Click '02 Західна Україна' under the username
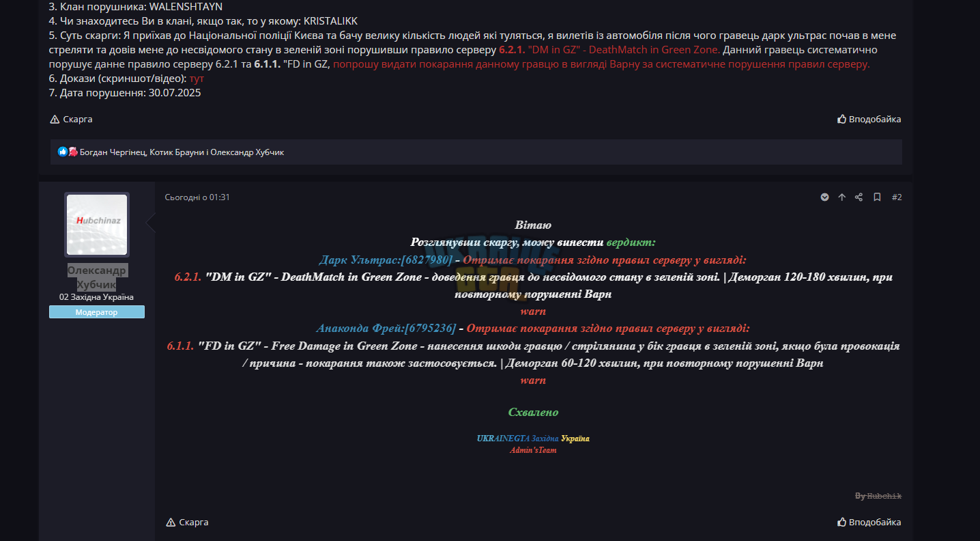The image size is (980, 541). [x=96, y=297]
